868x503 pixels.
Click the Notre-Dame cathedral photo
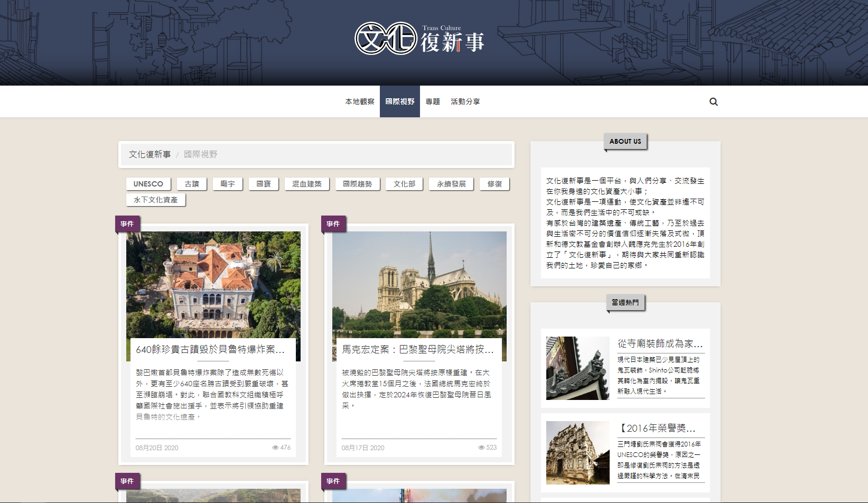pos(419,284)
